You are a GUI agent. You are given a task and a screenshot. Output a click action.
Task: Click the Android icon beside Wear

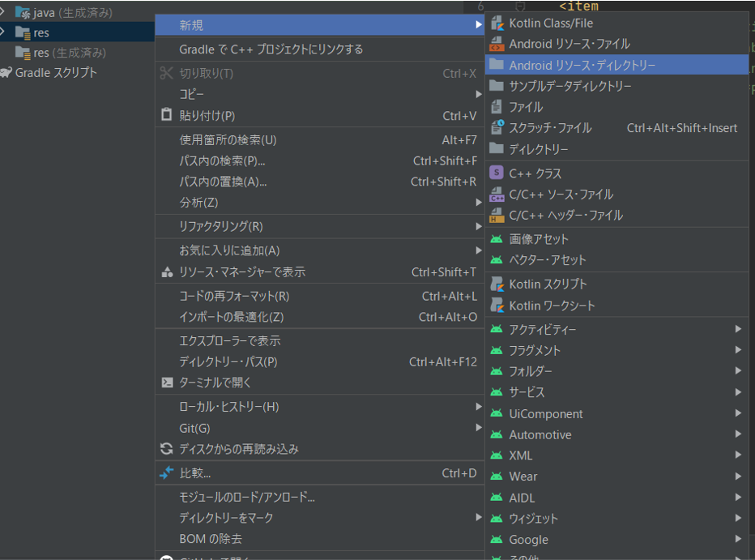(497, 477)
